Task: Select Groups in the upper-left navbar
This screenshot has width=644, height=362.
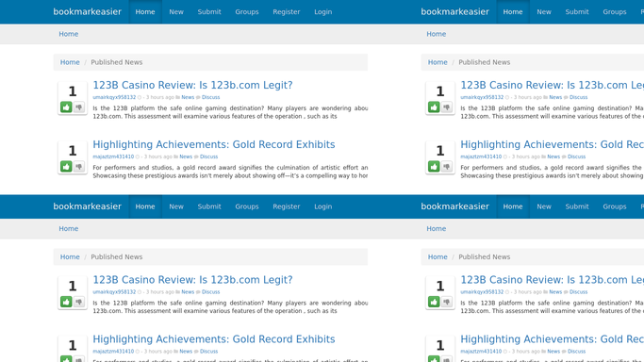Action: coord(247,12)
